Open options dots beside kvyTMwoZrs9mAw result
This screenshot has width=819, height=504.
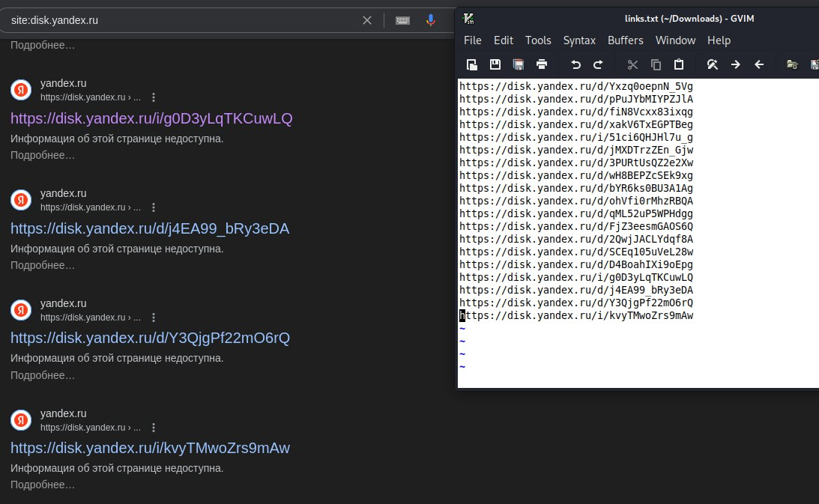click(x=154, y=427)
